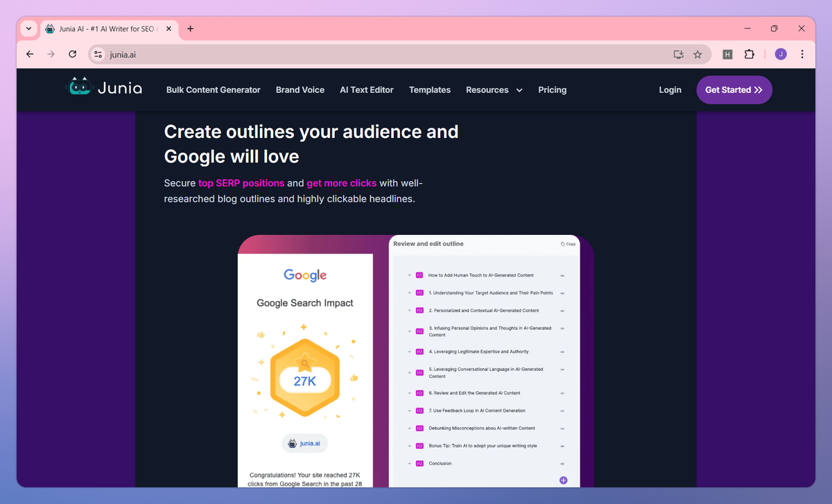Remove the Review and Edit heading via minus
This screenshot has height=504, width=832.
click(562, 393)
